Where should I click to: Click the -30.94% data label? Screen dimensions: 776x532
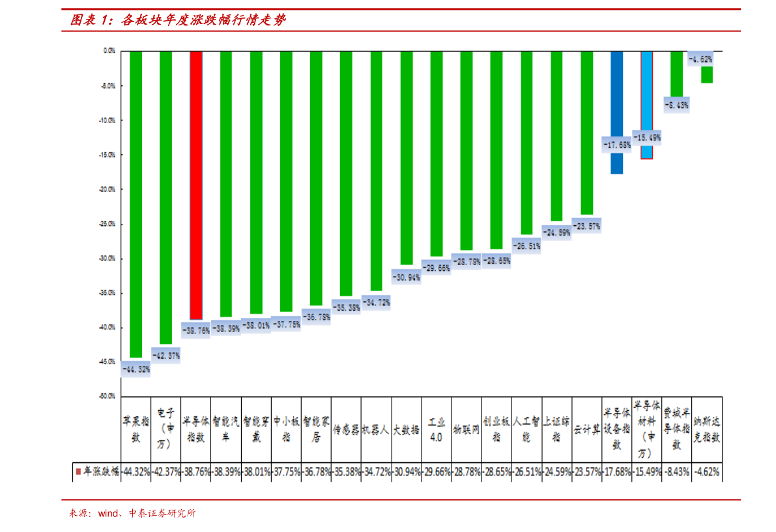[x=406, y=277]
